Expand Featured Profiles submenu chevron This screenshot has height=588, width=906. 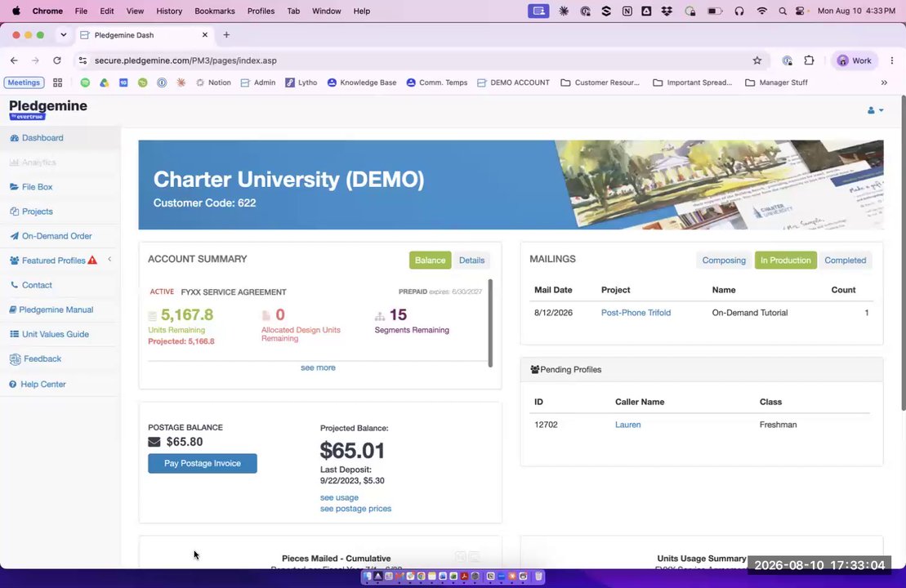tap(109, 260)
